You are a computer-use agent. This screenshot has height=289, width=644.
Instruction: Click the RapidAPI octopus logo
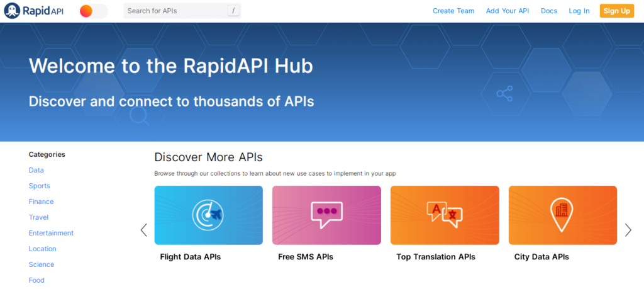pos(34,11)
